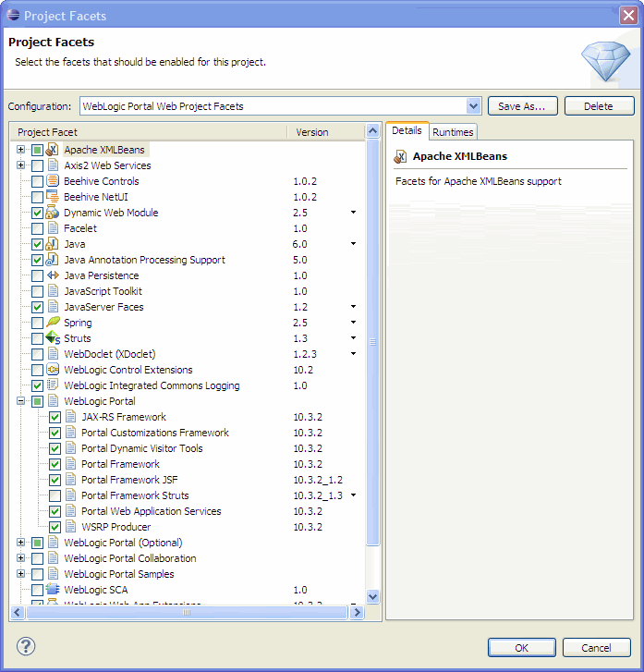Viewport: 644px width, 672px height.
Task: Click the JavaServer Faces icon
Action: [x=54, y=307]
